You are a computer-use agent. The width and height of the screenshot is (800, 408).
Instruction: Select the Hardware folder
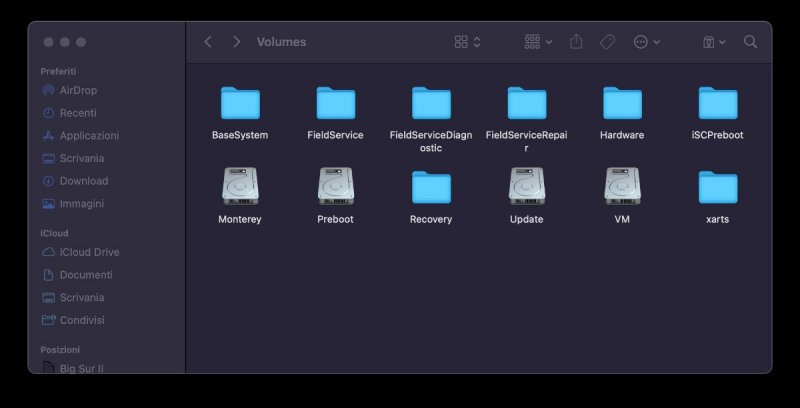point(622,104)
